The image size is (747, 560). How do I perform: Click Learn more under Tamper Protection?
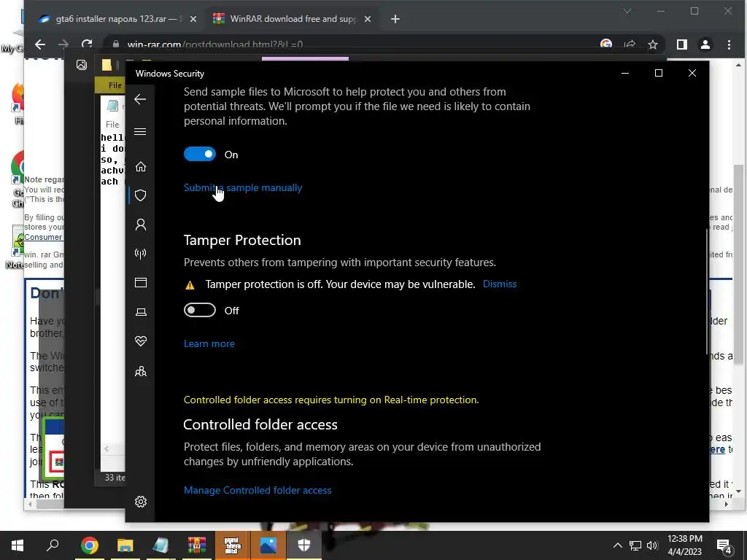[x=209, y=344]
